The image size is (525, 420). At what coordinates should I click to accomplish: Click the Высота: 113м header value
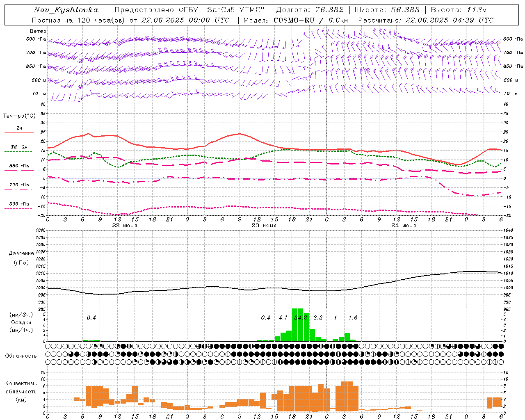[459, 10]
